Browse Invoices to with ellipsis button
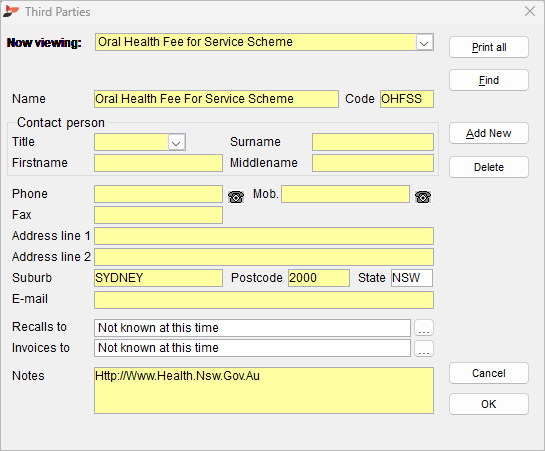 click(x=424, y=348)
